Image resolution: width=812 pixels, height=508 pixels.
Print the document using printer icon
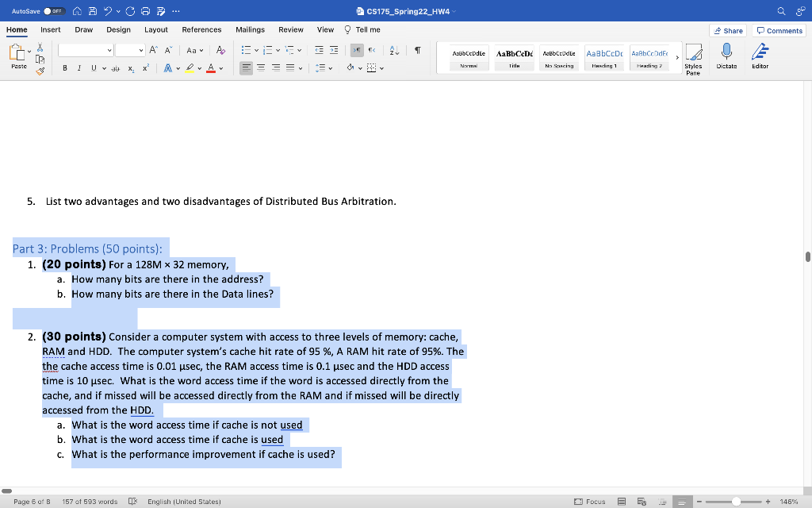point(146,11)
